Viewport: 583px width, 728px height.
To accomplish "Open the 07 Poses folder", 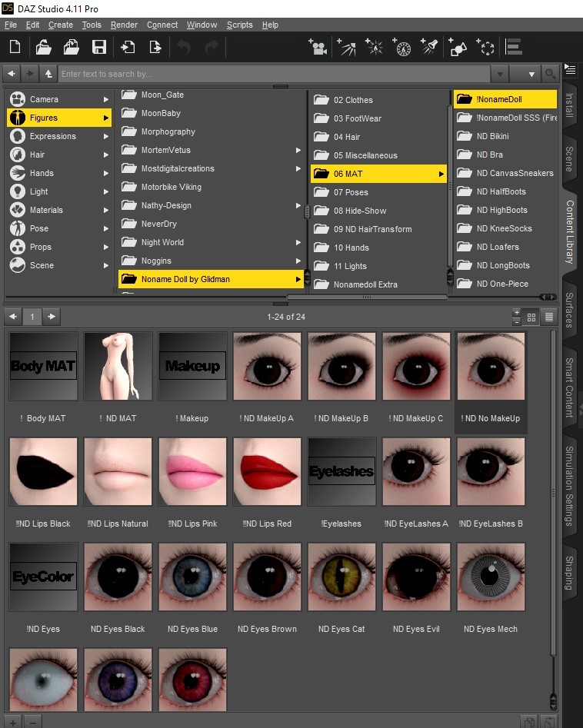I will (378, 192).
